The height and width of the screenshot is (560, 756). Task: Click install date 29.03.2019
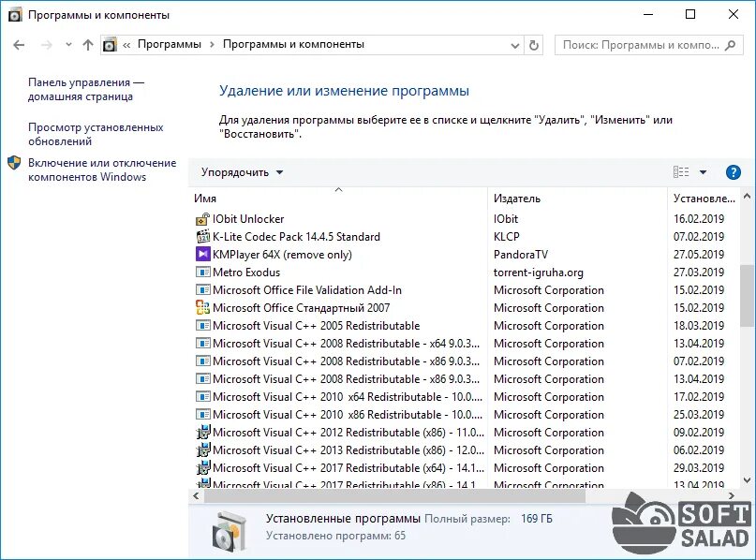(699, 468)
